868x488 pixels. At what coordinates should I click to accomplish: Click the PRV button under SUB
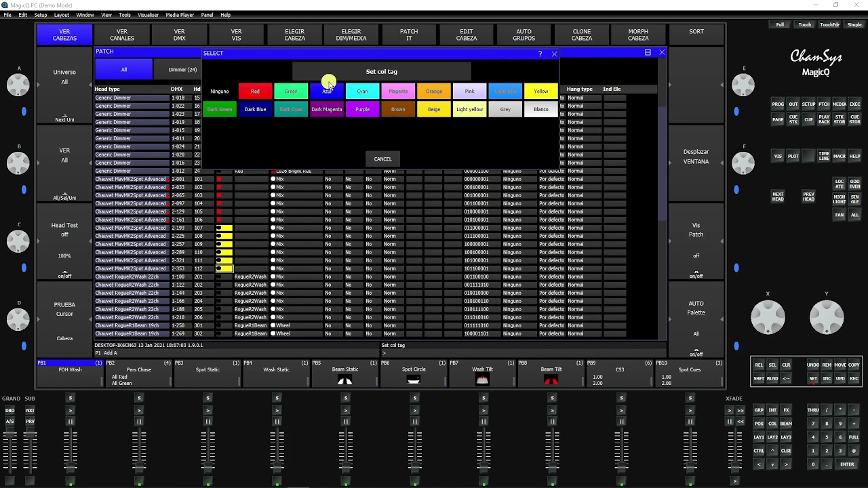(x=30, y=422)
